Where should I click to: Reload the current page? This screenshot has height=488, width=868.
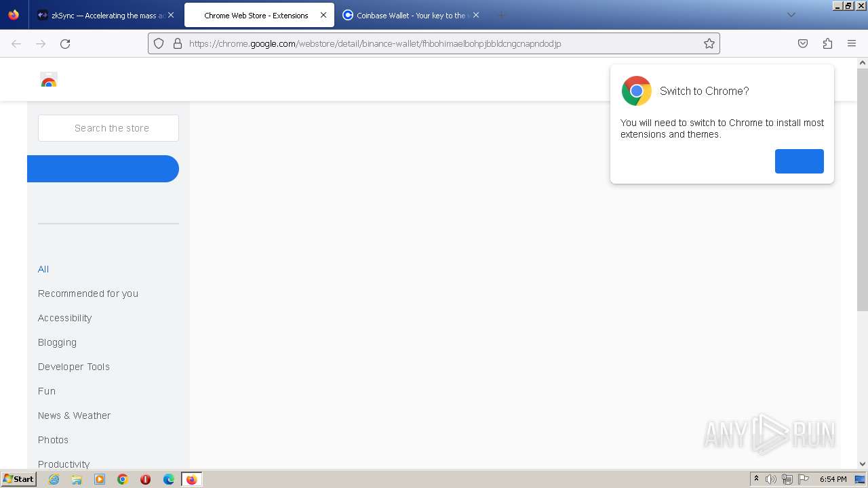(65, 43)
